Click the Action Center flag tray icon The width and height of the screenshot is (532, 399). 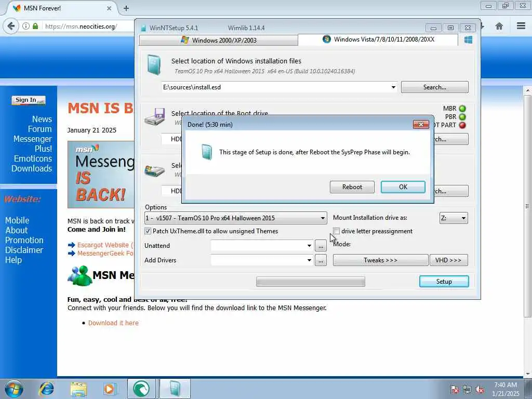[455, 390]
